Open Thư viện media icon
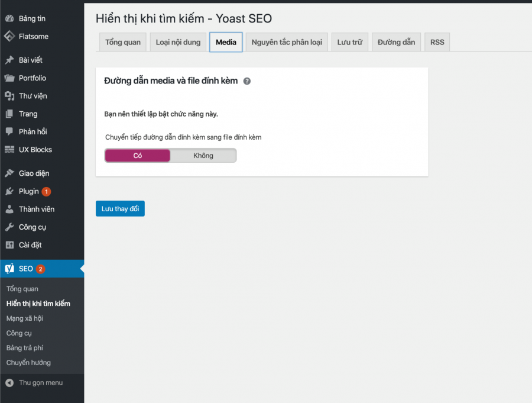The height and width of the screenshot is (403, 532). tap(9, 96)
